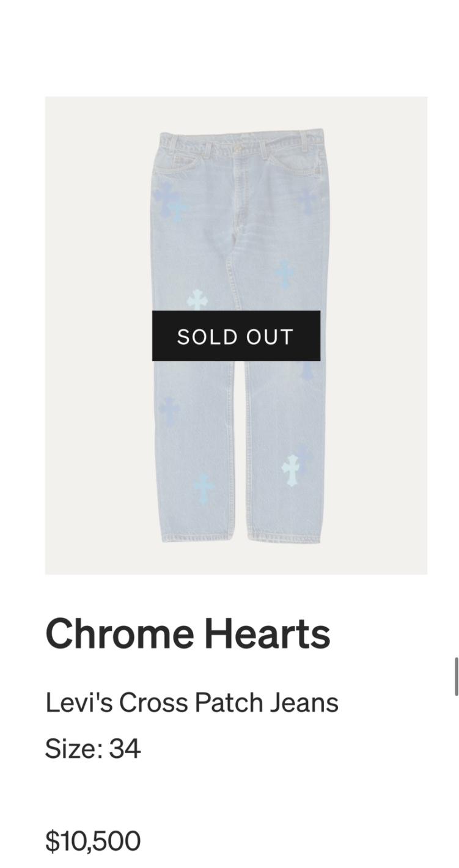Click the light blue cross on lower left leg
459x868 pixels.
point(204,488)
